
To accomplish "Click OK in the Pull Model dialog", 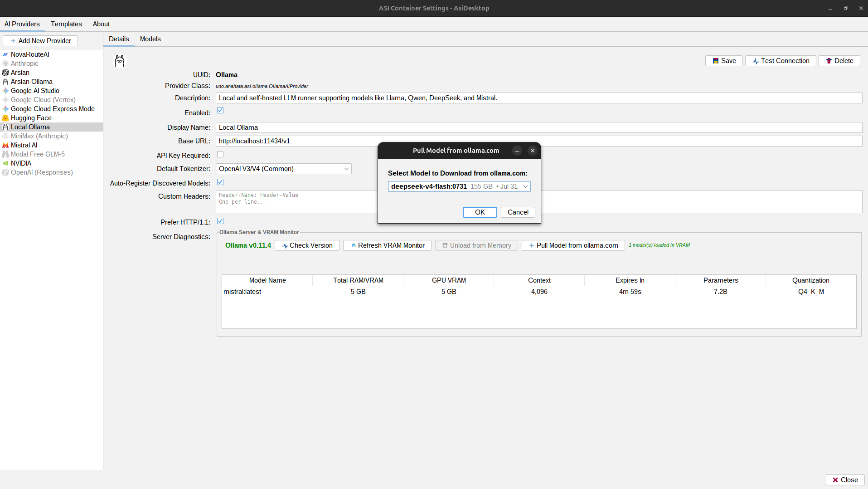I will point(480,212).
